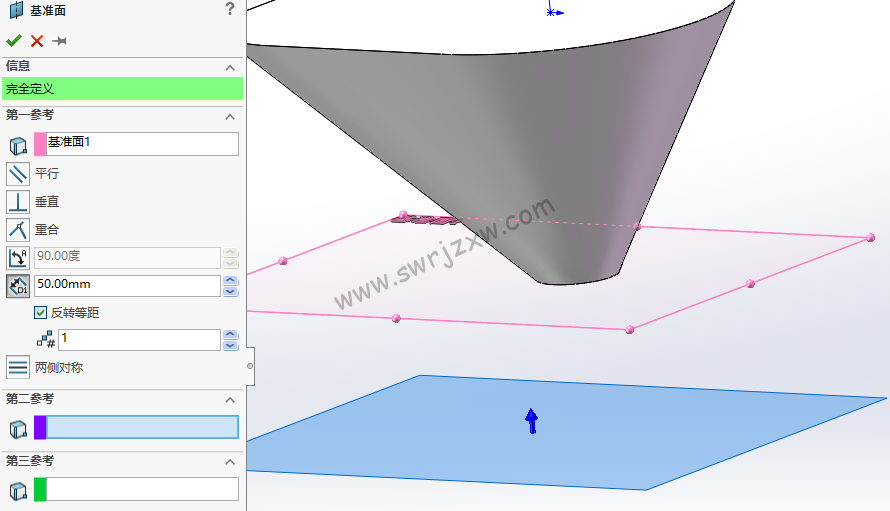This screenshot has height=511, width=890.
Task: Toggle the angle constraint icon
Action: point(18,258)
